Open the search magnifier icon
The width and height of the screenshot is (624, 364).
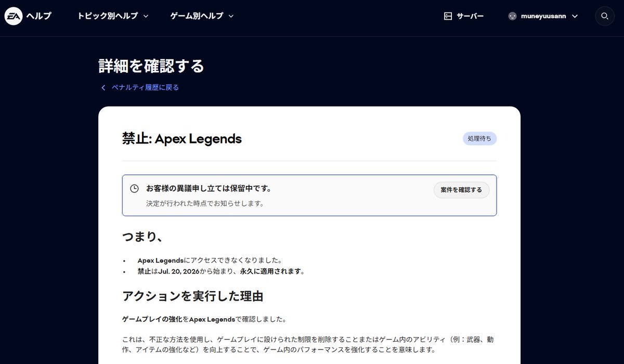pyautogui.click(x=605, y=16)
